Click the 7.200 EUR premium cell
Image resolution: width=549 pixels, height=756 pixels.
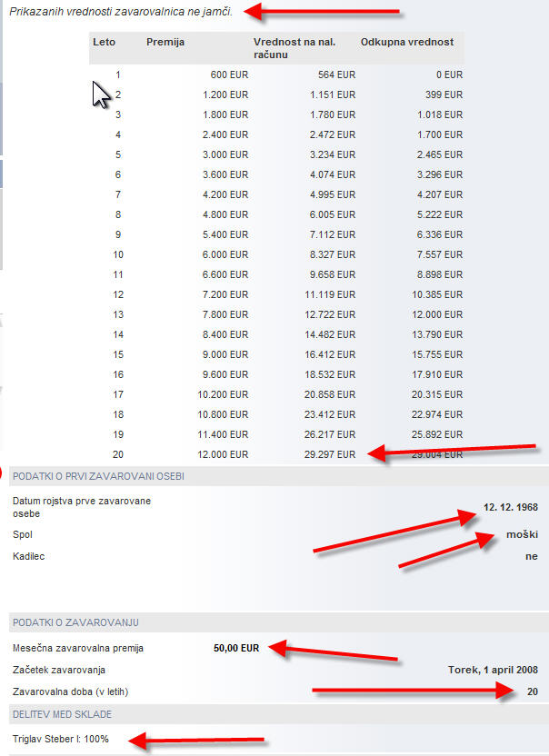tap(225, 295)
